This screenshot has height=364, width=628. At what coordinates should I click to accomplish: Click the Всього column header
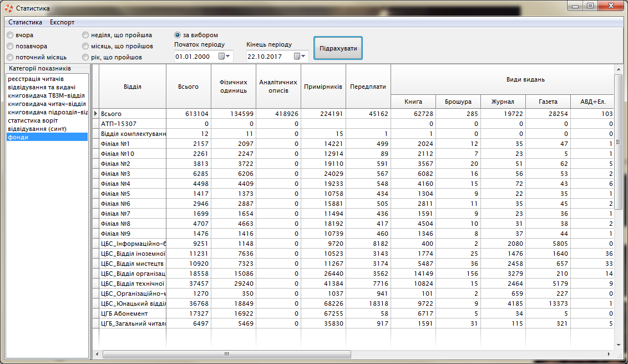coord(188,87)
